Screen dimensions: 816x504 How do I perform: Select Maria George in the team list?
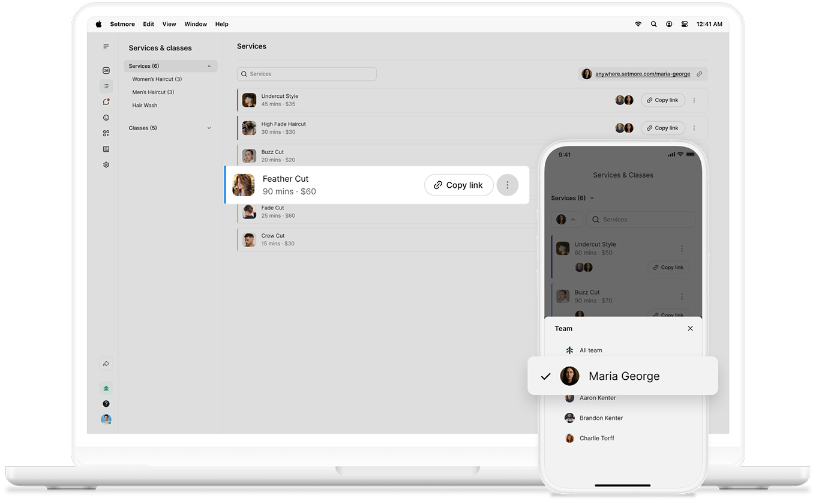click(x=623, y=376)
